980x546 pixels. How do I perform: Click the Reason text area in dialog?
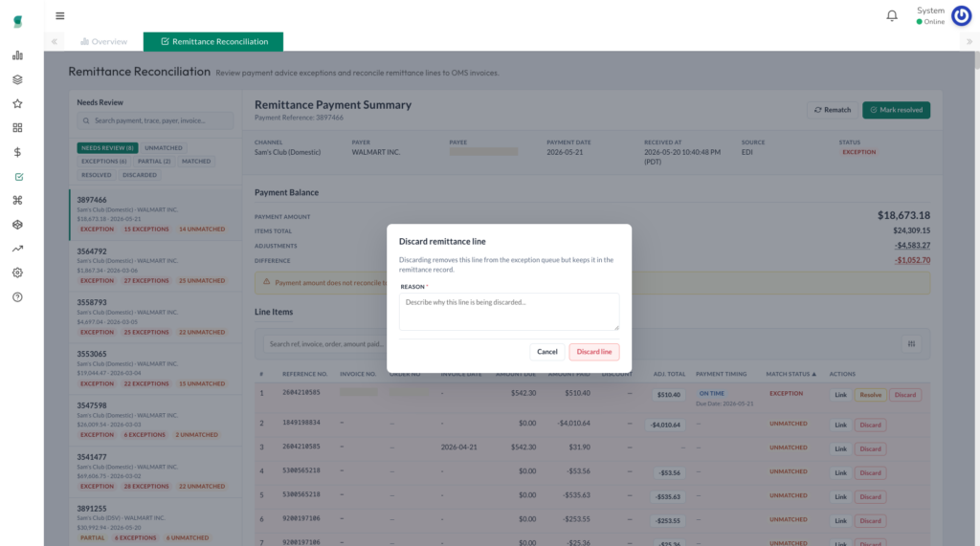point(509,311)
